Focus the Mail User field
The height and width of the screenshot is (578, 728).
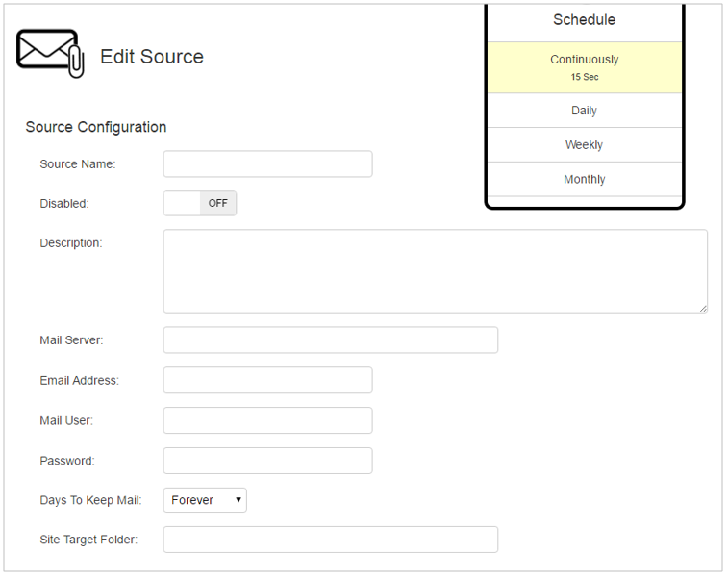pyautogui.click(x=268, y=420)
